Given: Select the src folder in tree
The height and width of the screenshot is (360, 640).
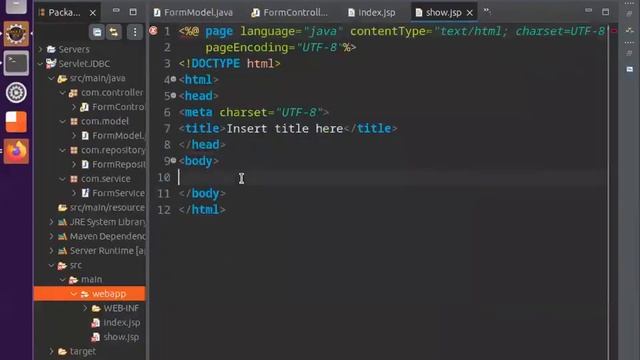Looking at the screenshot, I should coord(70,265).
